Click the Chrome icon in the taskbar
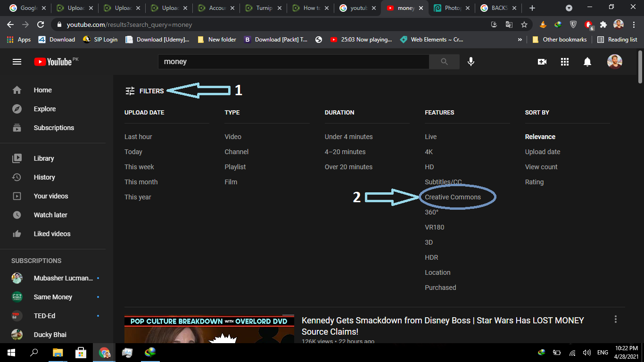Viewport: 644px width, 362px height. click(104, 353)
